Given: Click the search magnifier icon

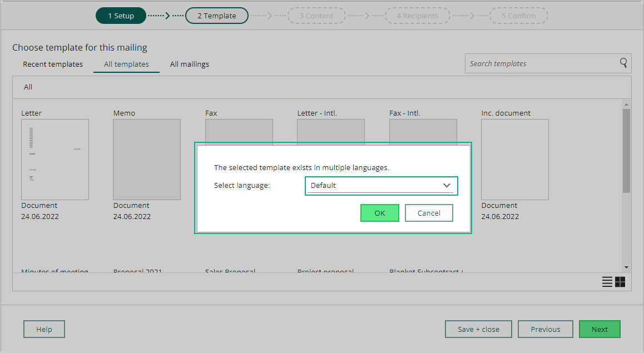Looking at the screenshot, I should coord(623,63).
